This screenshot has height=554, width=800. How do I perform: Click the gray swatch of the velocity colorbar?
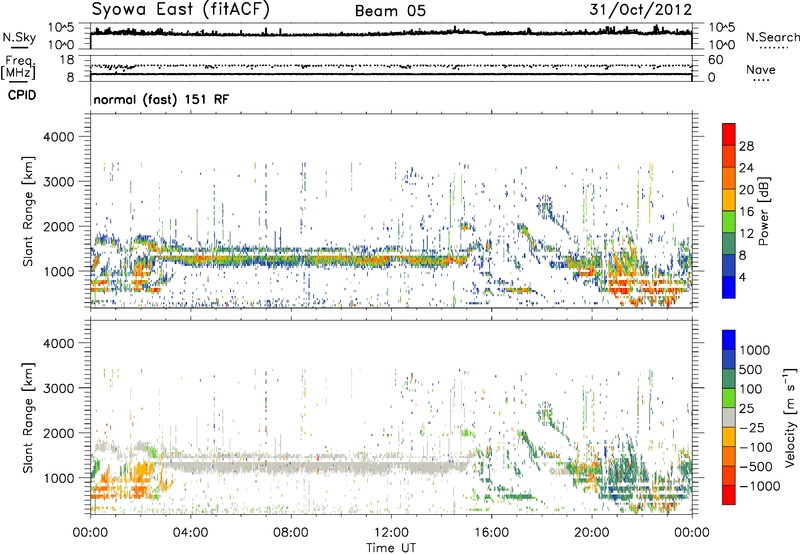coord(729,417)
